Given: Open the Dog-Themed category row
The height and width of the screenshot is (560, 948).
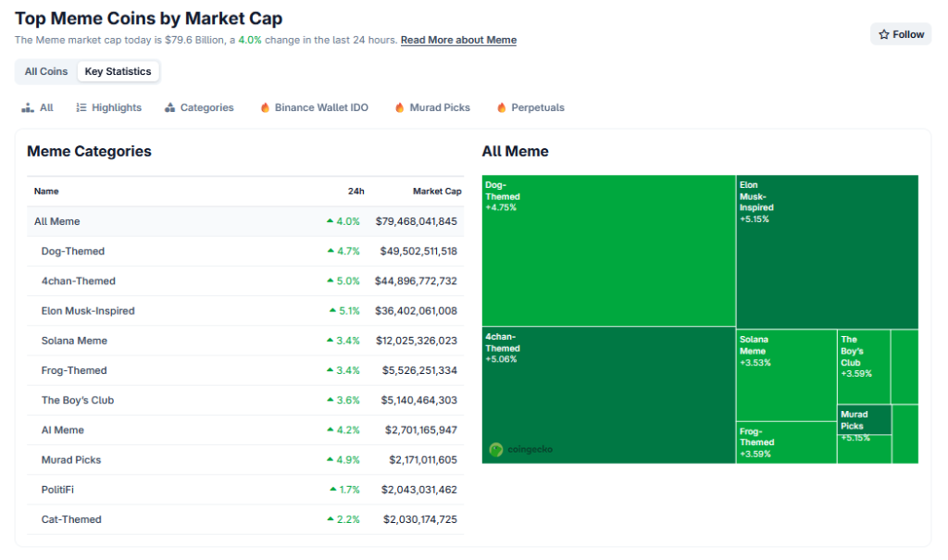Looking at the screenshot, I should 73,251.
